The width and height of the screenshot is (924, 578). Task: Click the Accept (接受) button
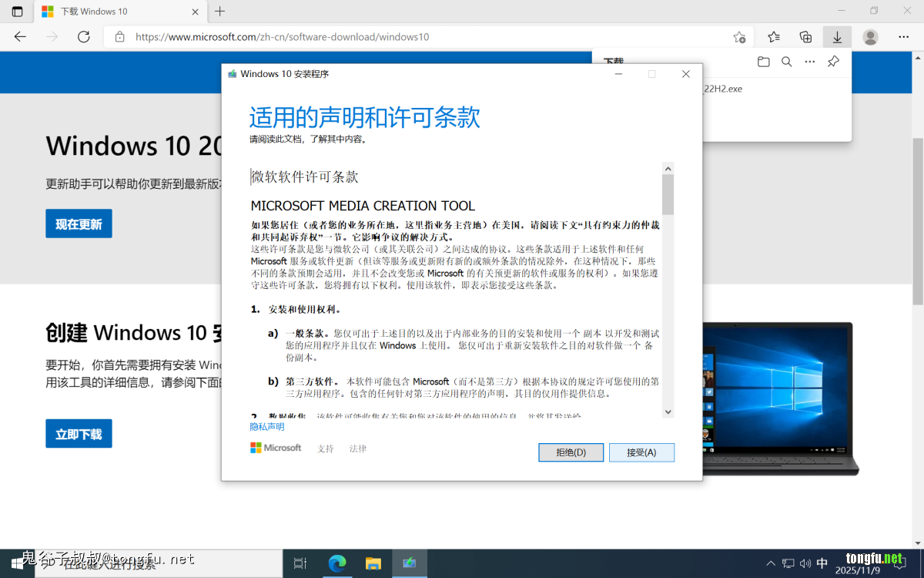[641, 452]
